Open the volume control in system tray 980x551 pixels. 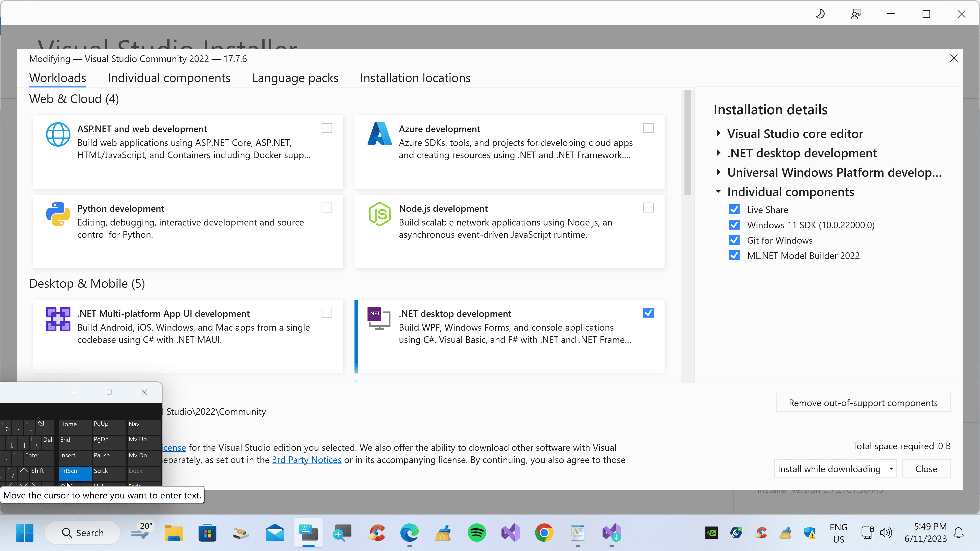(x=886, y=533)
